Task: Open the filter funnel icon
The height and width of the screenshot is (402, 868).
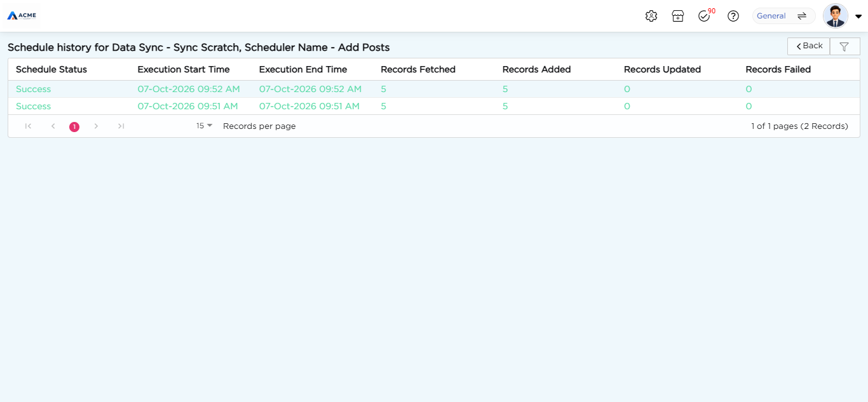Action: tap(844, 46)
